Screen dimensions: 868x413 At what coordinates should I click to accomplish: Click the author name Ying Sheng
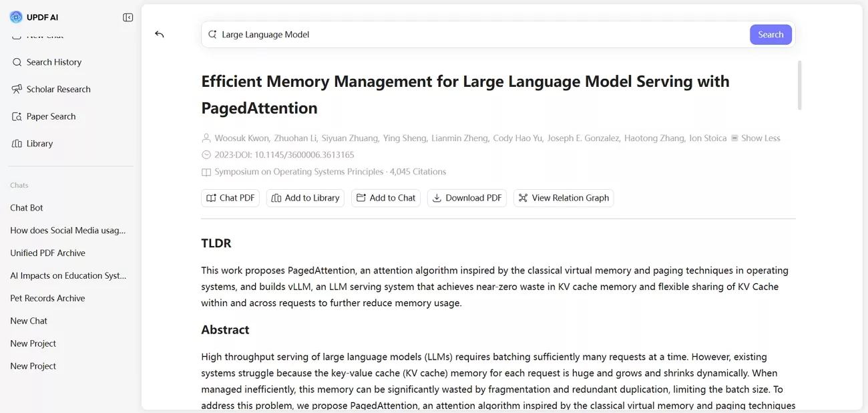click(x=404, y=138)
